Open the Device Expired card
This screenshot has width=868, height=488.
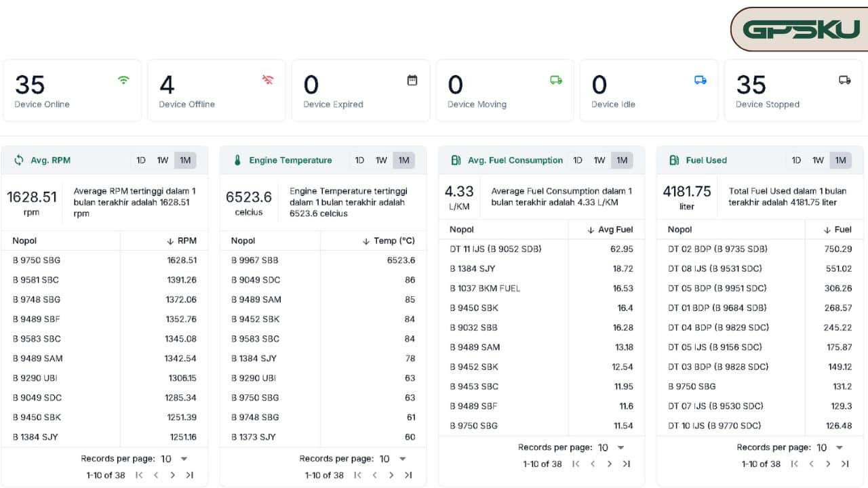[x=361, y=90]
